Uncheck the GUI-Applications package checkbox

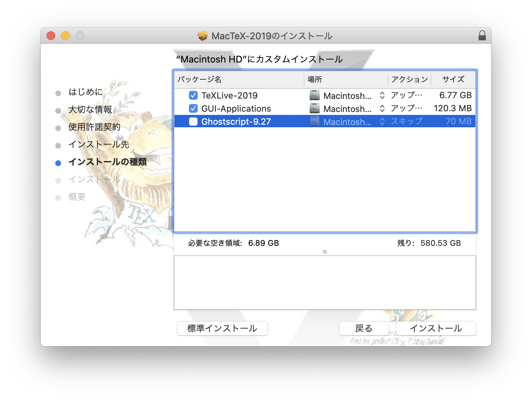pos(193,108)
